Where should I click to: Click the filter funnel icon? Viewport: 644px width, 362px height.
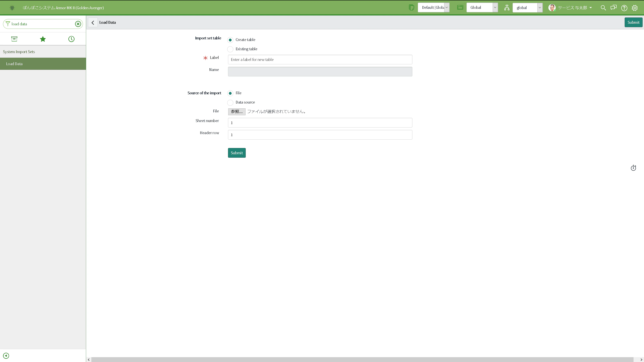coord(8,24)
